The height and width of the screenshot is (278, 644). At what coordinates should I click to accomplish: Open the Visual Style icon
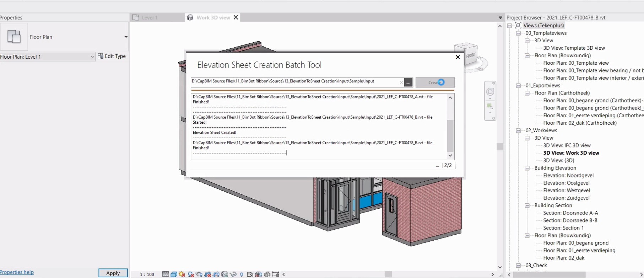pyautogui.click(x=174, y=274)
